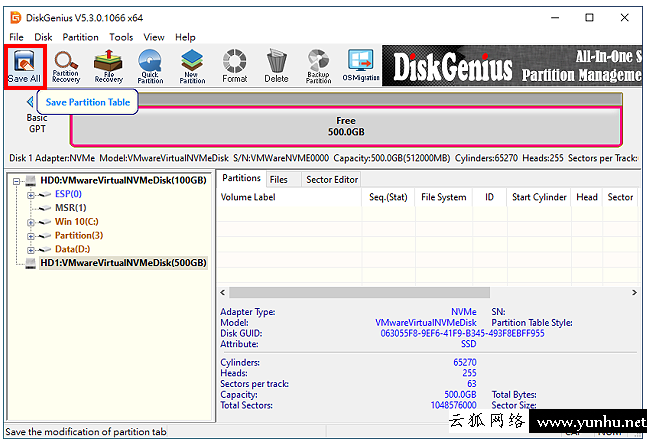Go to previous disk arrow
Image resolution: width=650 pixels, height=444 pixels.
coord(30,102)
